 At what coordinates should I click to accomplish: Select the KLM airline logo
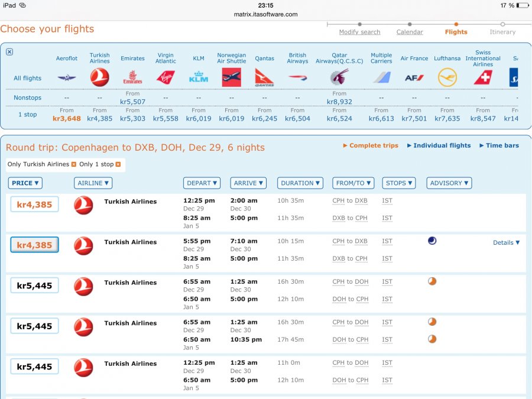[199, 77]
